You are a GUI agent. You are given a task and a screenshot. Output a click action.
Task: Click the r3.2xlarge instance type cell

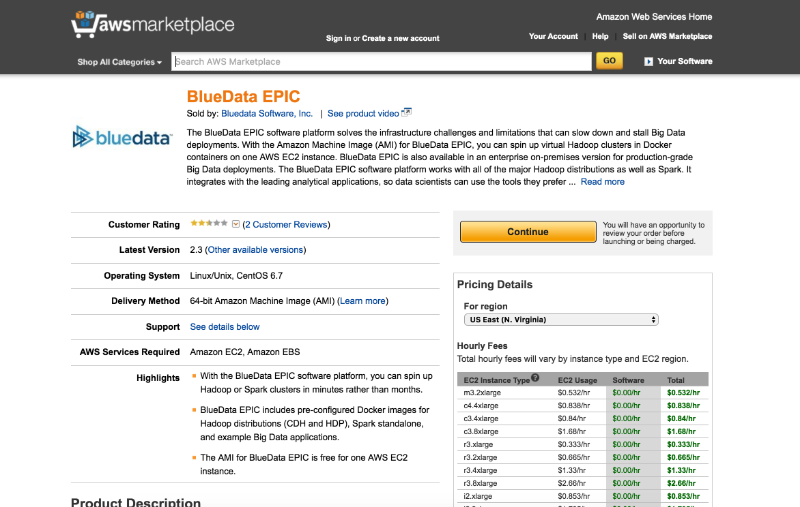click(x=480, y=458)
